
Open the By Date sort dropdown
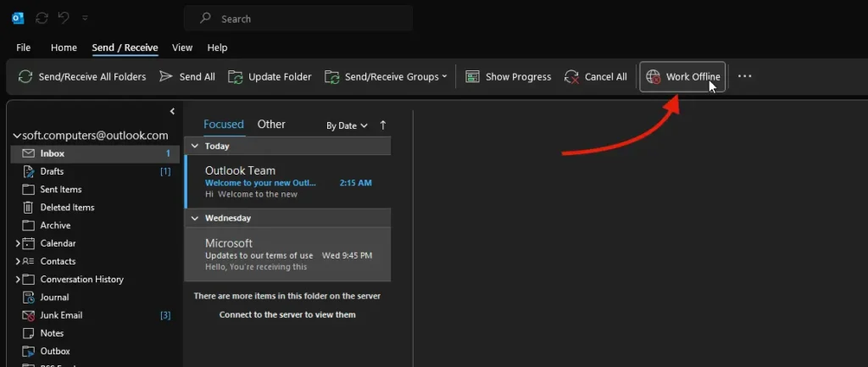pos(347,125)
